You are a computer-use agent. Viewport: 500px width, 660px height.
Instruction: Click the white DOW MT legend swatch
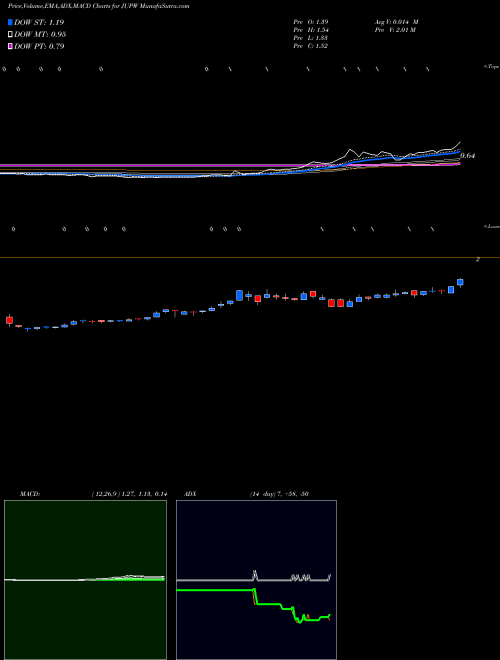coord(10,35)
